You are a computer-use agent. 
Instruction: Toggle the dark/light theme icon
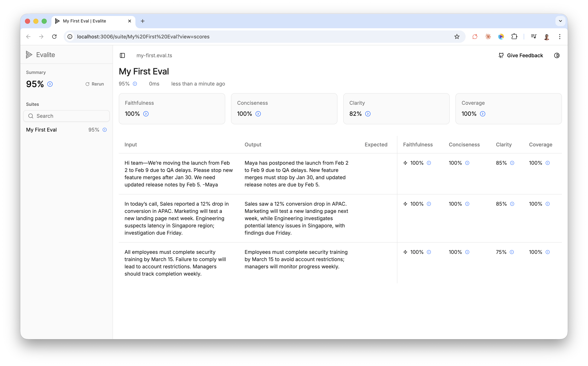[557, 55]
